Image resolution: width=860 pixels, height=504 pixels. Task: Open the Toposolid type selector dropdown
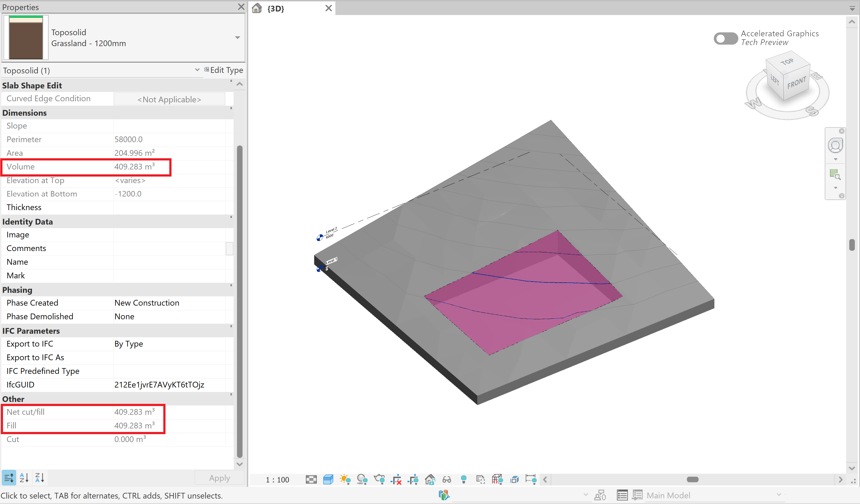point(237,37)
